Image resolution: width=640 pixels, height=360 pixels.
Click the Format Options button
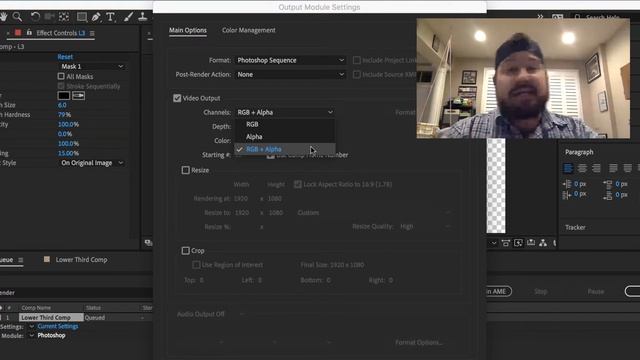[419, 342]
